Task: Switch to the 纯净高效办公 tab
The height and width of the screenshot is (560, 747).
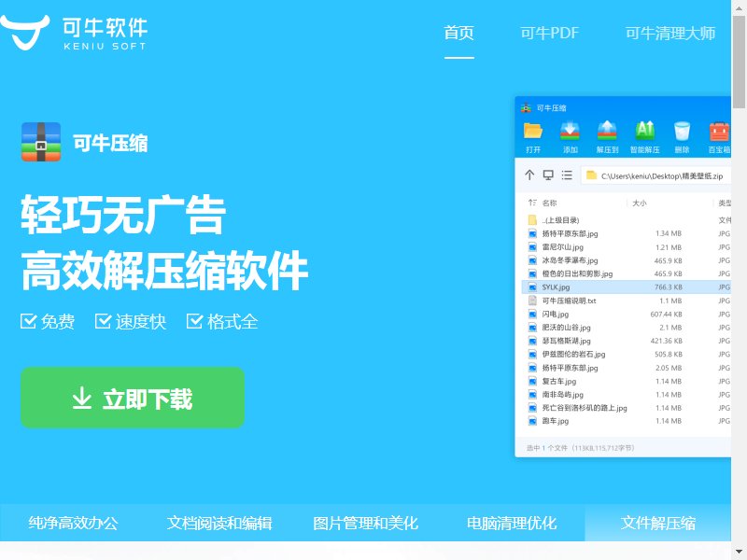Action: (74, 523)
